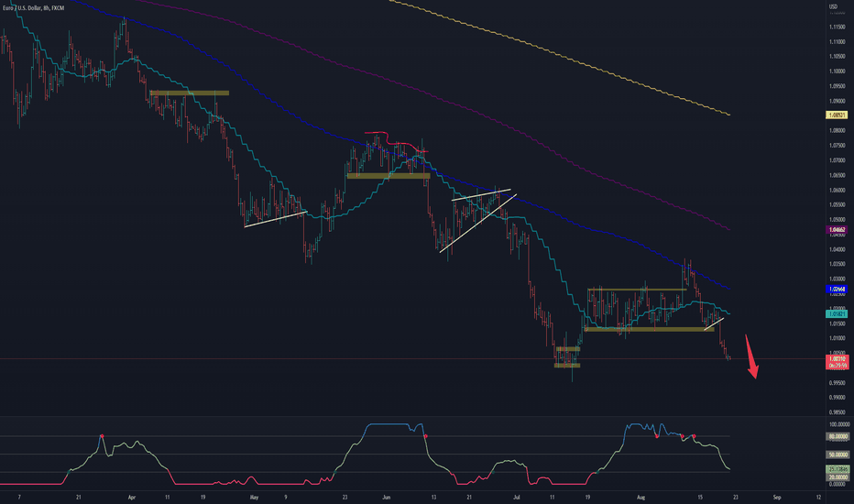Click the 1.11500 price axis tick

coord(838,27)
